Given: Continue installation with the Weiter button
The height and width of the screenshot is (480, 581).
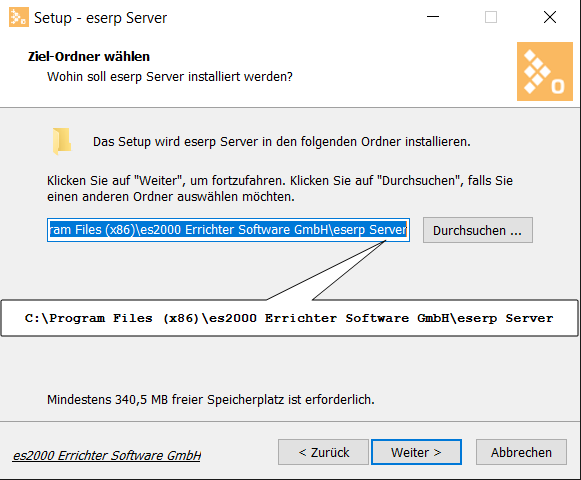Looking at the screenshot, I should tap(416, 452).
